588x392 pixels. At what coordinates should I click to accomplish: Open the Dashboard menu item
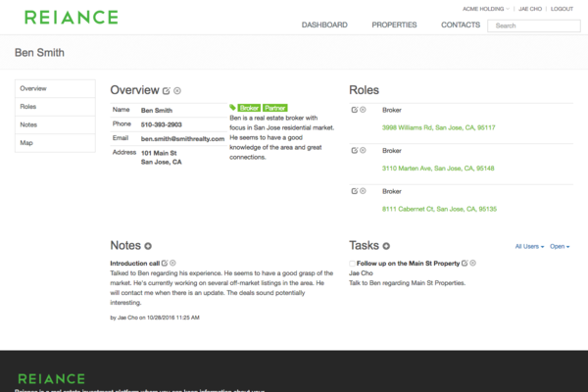coord(324,24)
